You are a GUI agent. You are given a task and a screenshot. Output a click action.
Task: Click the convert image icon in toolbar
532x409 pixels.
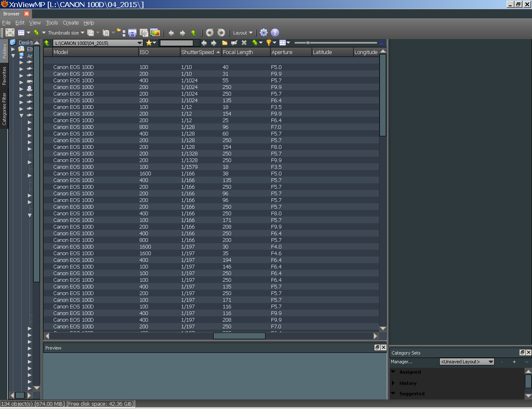155,33
